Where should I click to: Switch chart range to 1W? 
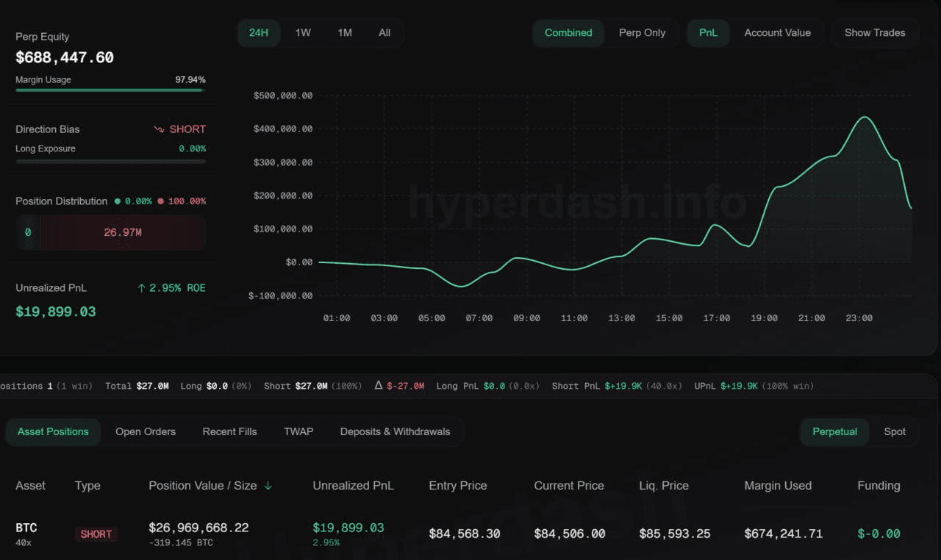pyautogui.click(x=303, y=33)
